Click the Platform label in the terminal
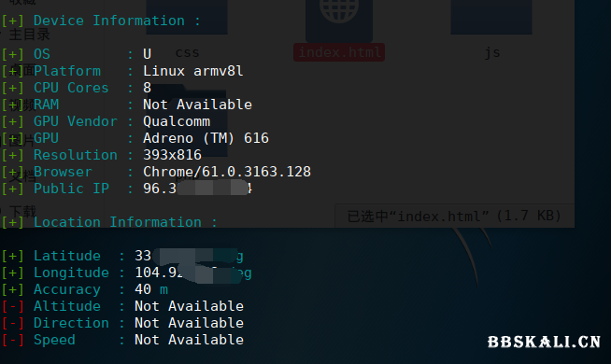 (x=67, y=71)
